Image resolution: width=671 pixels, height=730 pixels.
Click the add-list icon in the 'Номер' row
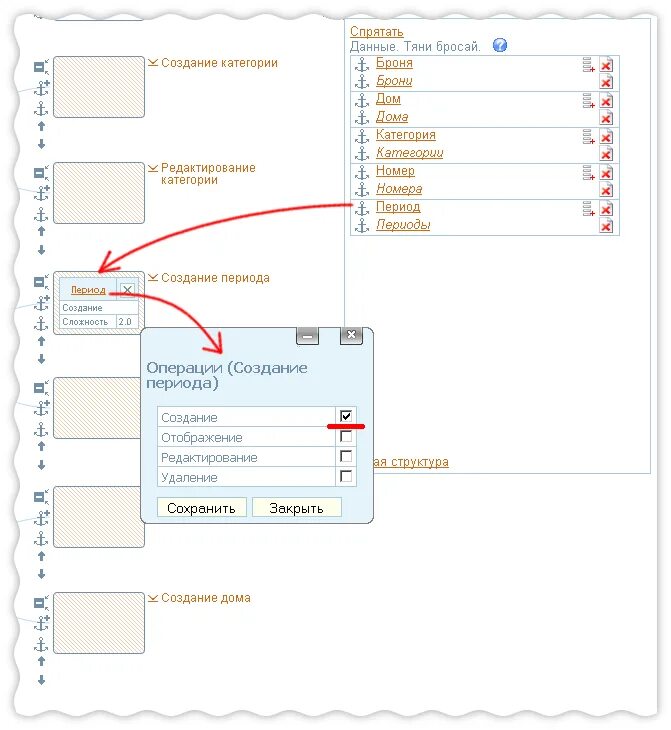click(x=589, y=172)
